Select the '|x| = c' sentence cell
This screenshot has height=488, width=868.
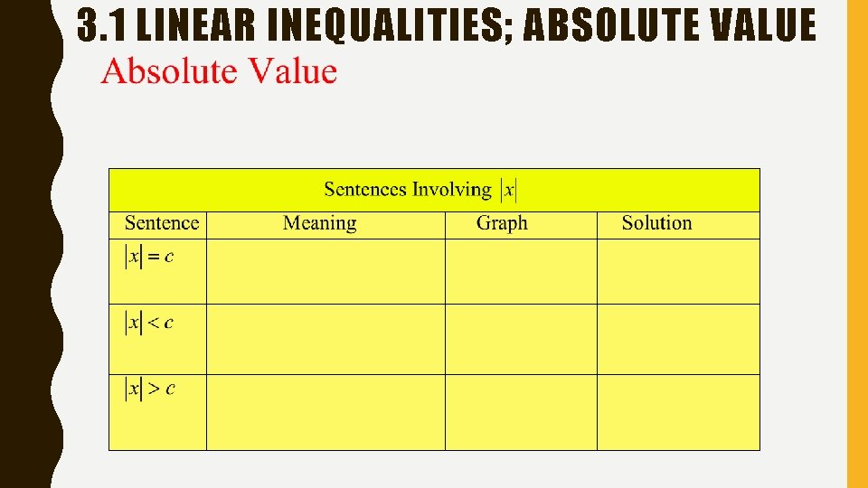click(157, 272)
